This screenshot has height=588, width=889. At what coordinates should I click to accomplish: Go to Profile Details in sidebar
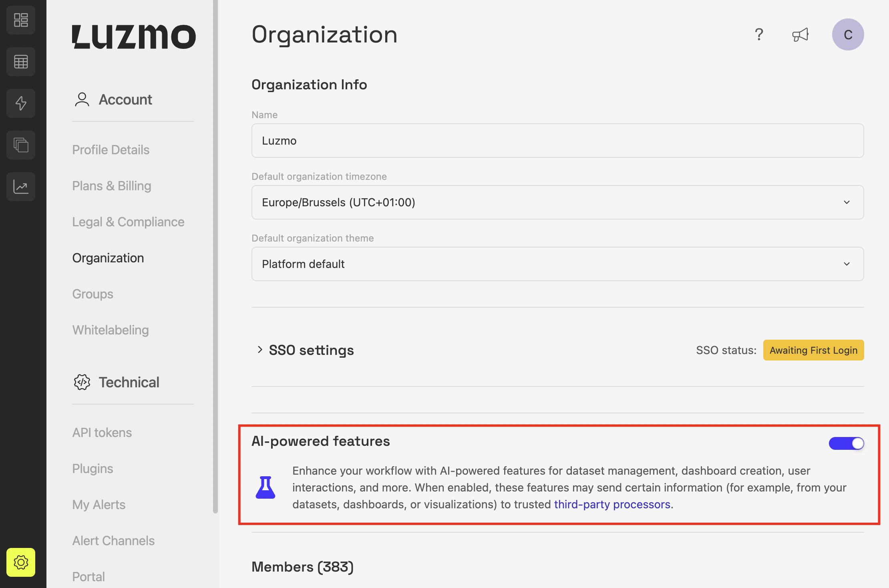[x=111, y=150]
